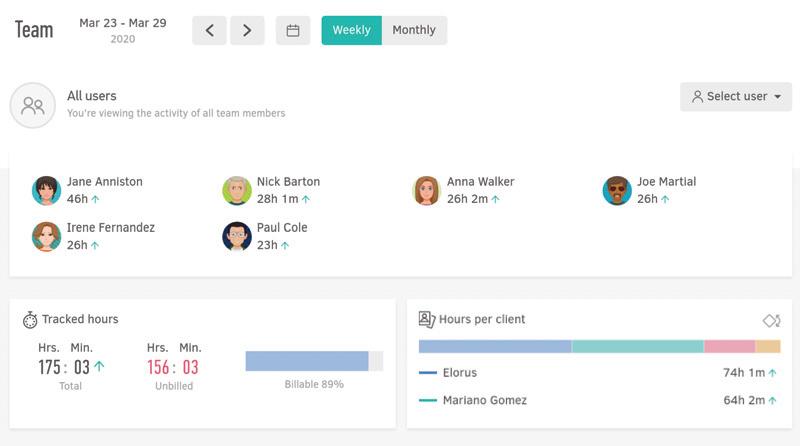Screen dimensions: 800x446
Task: Click Joe Martial's avatar
Action: pos(617,190)
